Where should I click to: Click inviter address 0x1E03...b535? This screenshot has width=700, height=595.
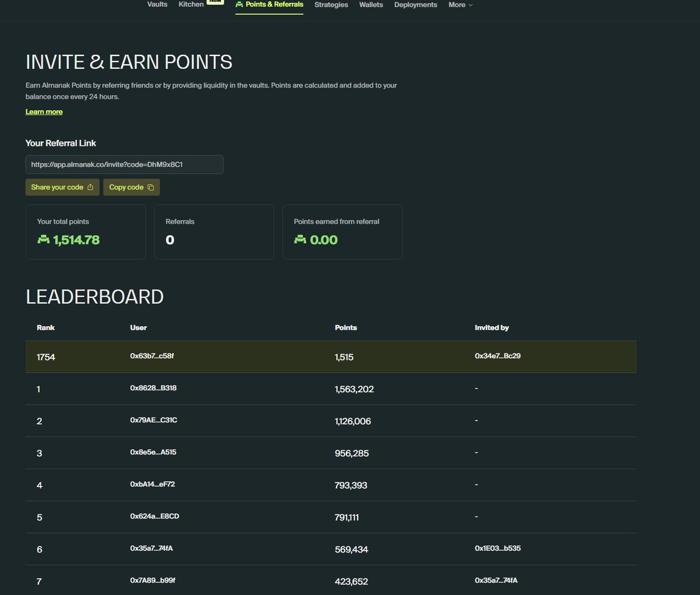[498, 548]
